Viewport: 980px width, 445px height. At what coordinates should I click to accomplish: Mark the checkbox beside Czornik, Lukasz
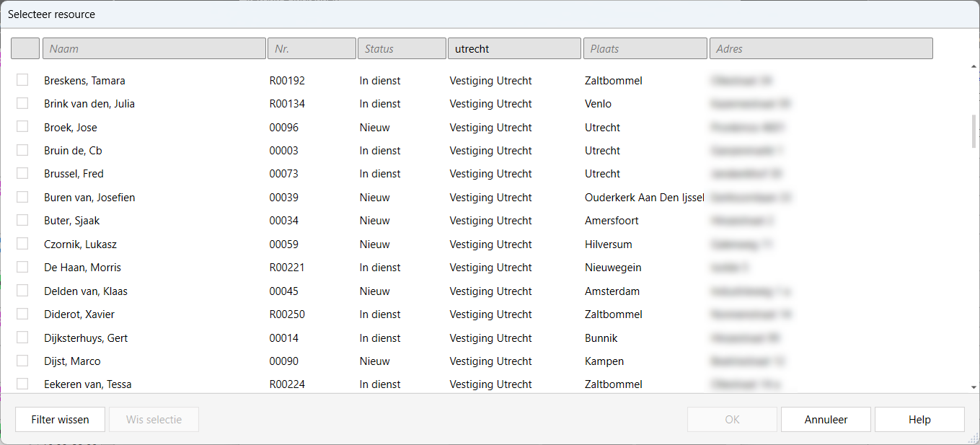(22, 244)
